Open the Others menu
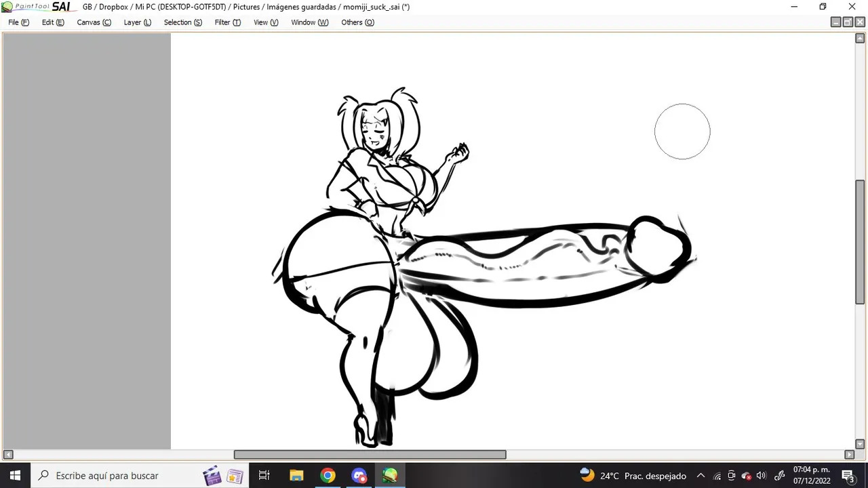The width and height of the screenshot is (868, 488). pyautogui.click(x=357, y=22)
